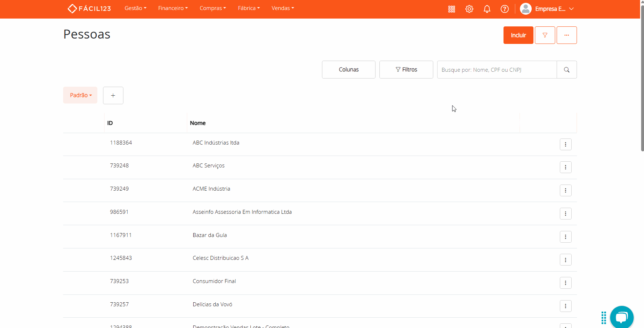Click the funnel filter icon button beside Incluir

[x=545, y=35]
